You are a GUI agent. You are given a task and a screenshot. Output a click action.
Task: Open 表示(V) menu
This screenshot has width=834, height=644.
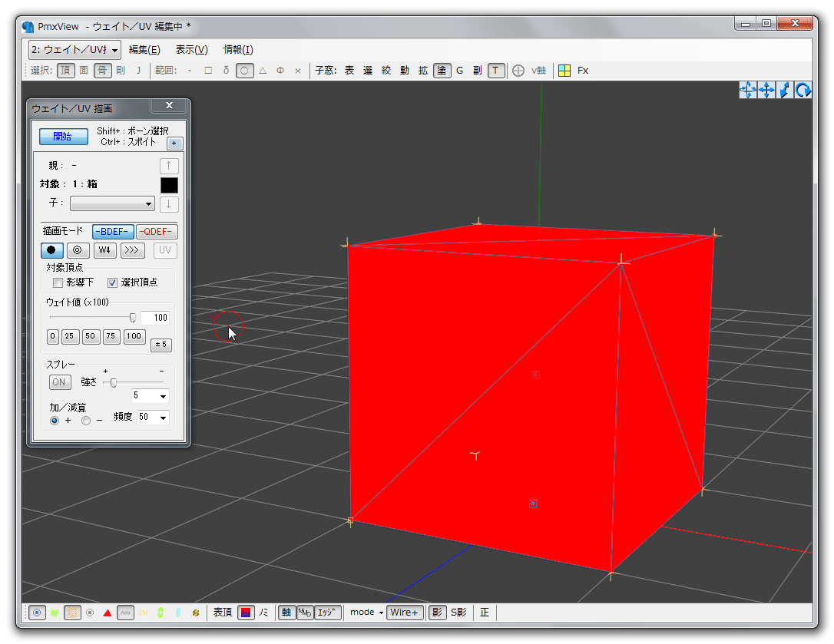tap(191, 49)
